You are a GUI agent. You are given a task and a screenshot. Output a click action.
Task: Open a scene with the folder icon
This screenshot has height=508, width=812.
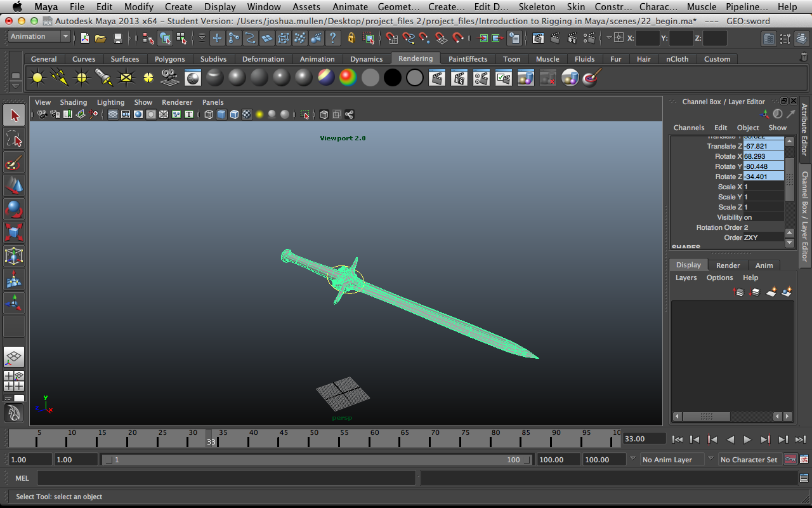[x=100, y=38]
